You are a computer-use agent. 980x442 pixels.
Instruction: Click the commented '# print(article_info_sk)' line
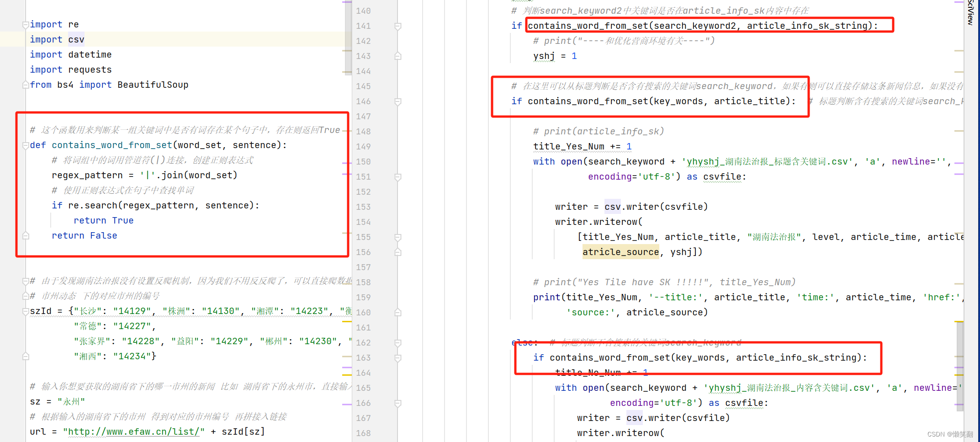(599, 132)
